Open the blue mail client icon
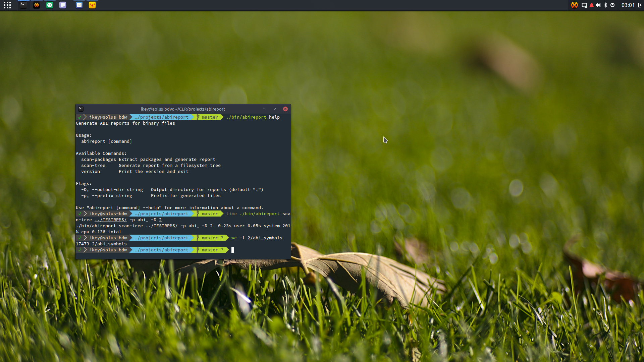Image resolution: width=644 pixels, height=362 pixels. point(79,5)
